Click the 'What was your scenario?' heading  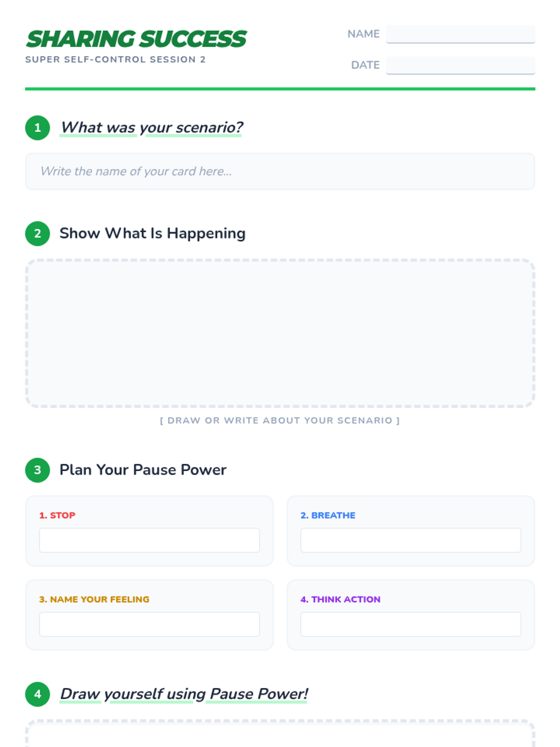(x=152, y=127)
